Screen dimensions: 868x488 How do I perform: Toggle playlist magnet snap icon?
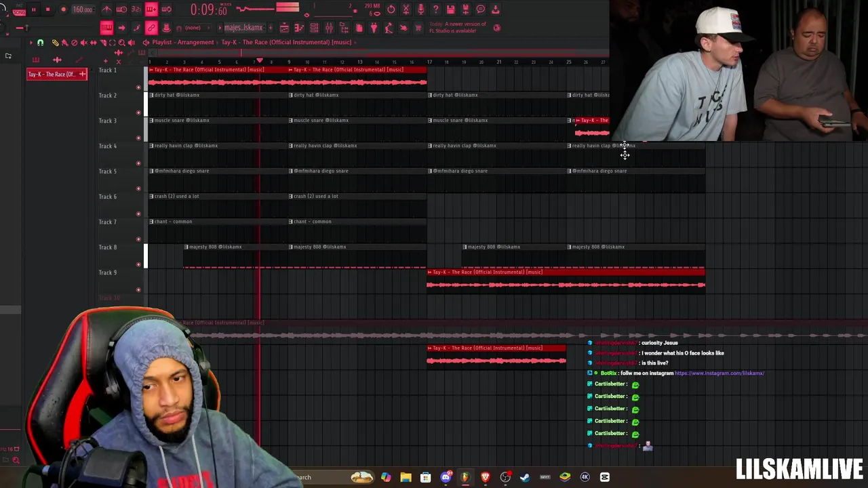(41, 43)
